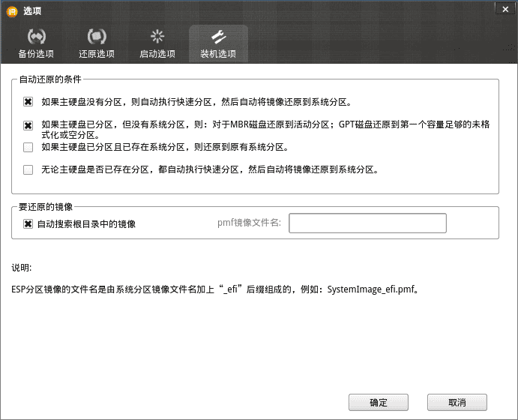
Task: Toggle the 如果主硬盘没有分区 auto-restore checkbox
Action: click(x=28, y=102)
